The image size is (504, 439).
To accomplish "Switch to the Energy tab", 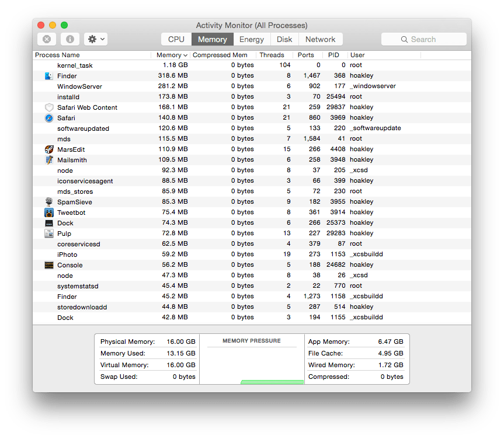I will (252, 39).
